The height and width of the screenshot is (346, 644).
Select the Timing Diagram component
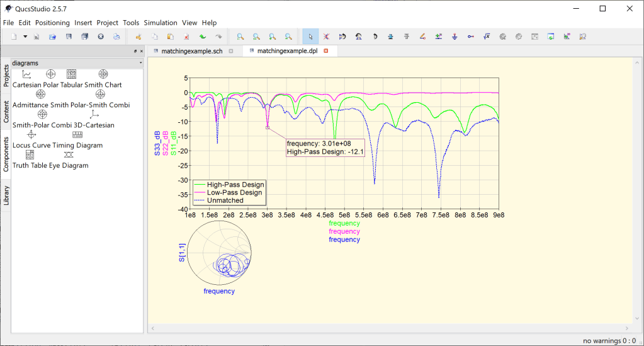pos(77,139)
